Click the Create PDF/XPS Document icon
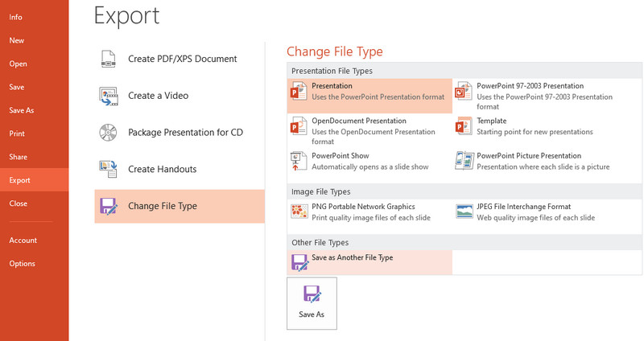644x341 pixels. (x=109, y=59)
